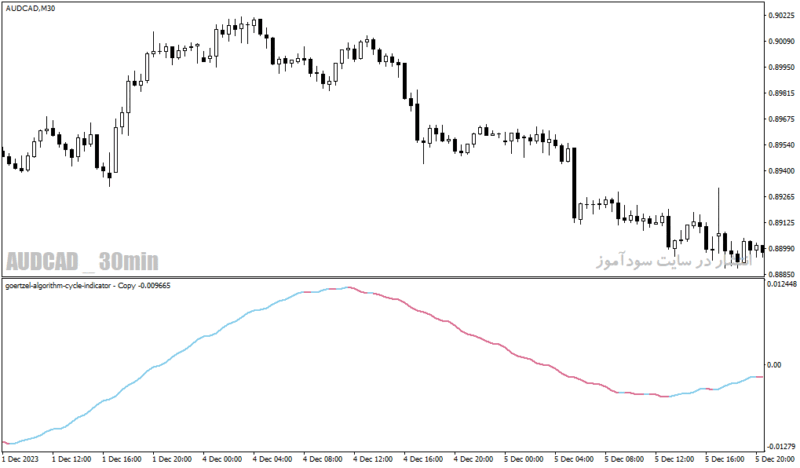This screenshot has width=800, height=468.
Task: Select the 4 Dec 00:00 time label
Action: click(222, 459)
